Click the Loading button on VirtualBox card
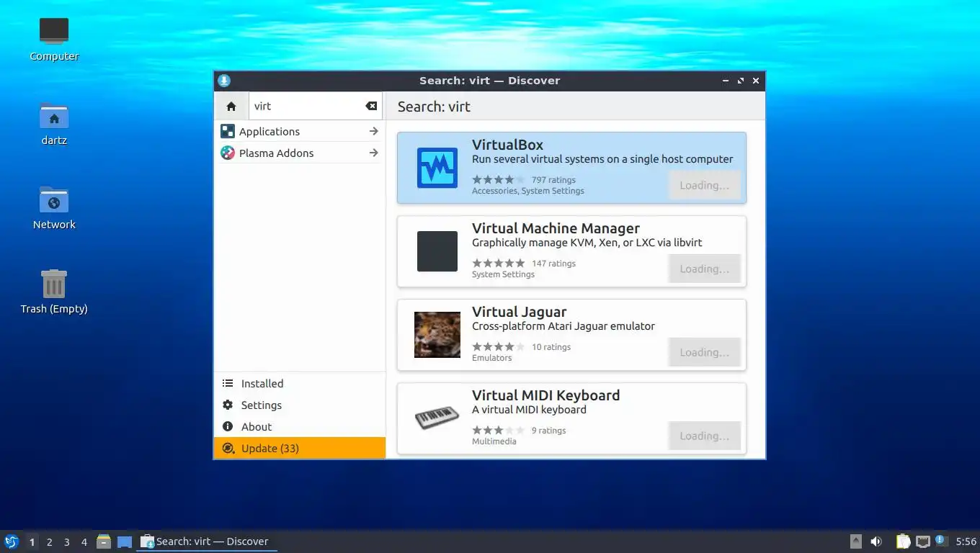 click(x=704, y=185)
